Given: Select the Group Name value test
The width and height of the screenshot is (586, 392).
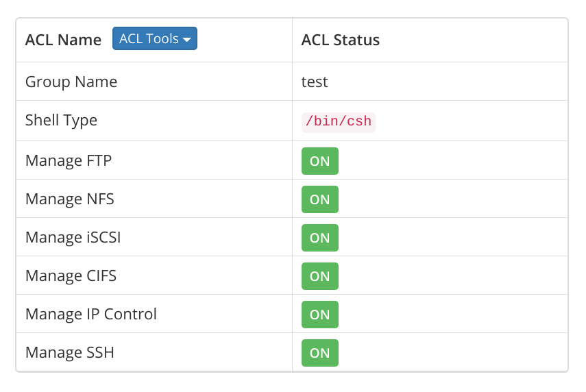Looking at the screenshot, I should point(315,82).
